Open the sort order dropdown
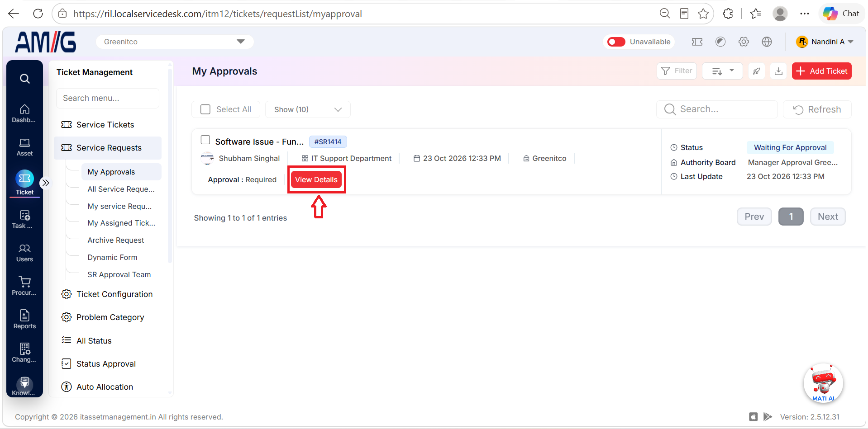 click(722, 71)
